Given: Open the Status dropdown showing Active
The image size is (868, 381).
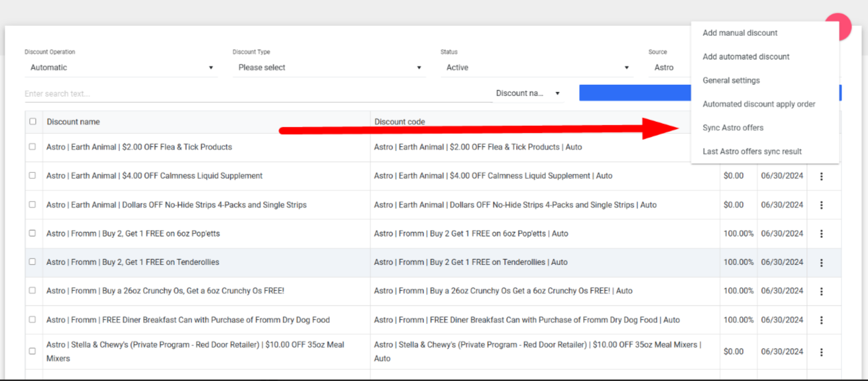Looking at the screenshot, I should (x=537, y=68).
